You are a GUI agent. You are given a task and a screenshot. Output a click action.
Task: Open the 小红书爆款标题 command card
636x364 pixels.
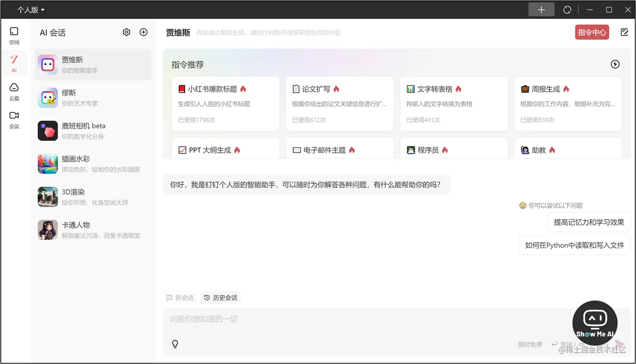pos(226,103)
